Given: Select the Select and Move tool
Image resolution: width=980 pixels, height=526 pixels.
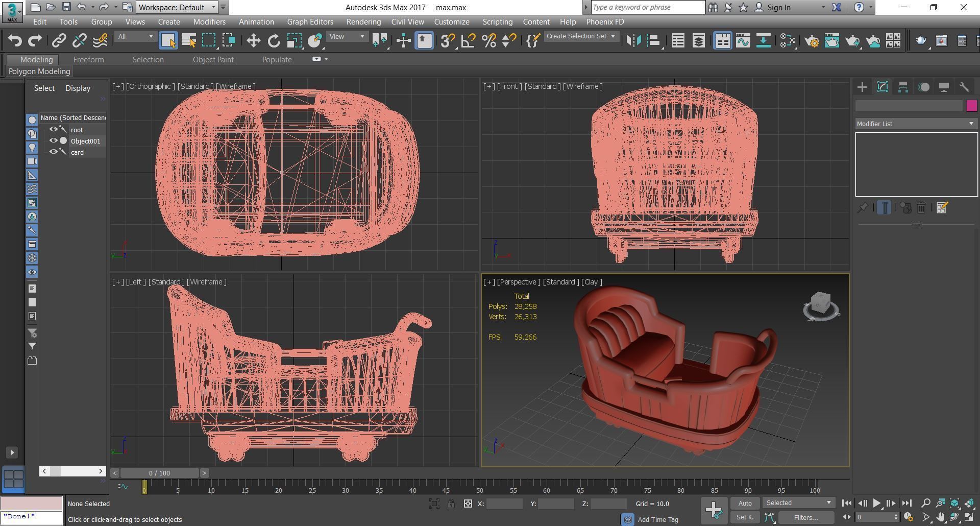Looking at the screenshot, I should (253, 40).
